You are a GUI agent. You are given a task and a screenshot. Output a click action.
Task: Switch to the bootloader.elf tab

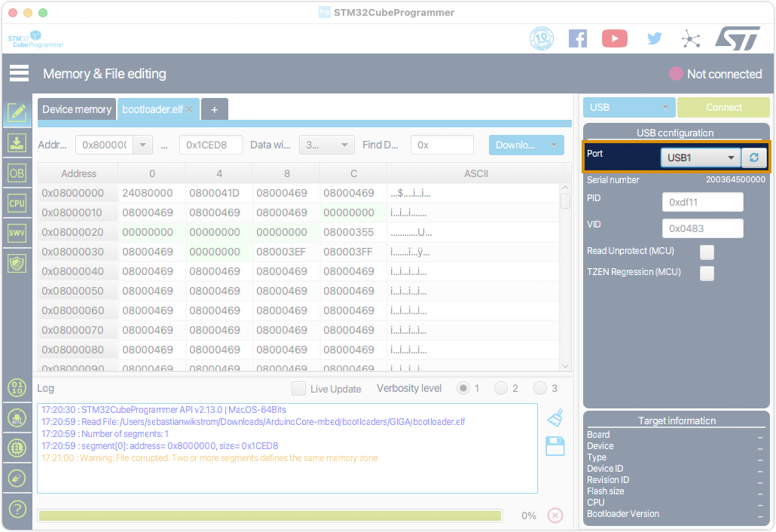[152, 109]
